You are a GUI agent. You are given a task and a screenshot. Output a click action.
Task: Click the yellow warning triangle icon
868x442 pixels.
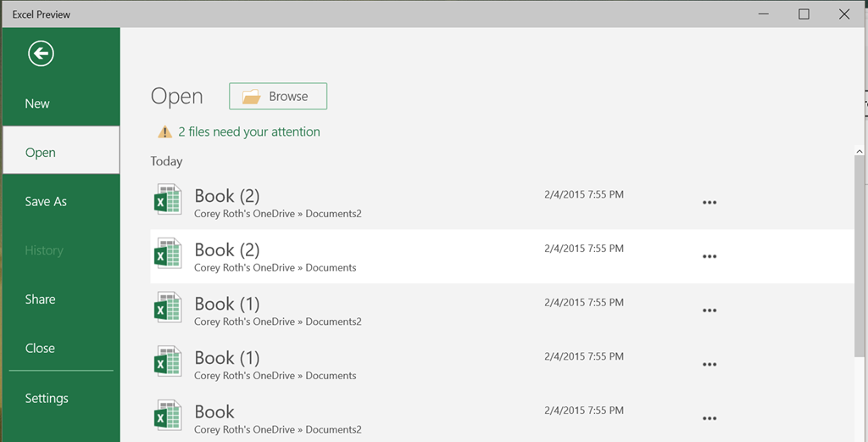165,131
